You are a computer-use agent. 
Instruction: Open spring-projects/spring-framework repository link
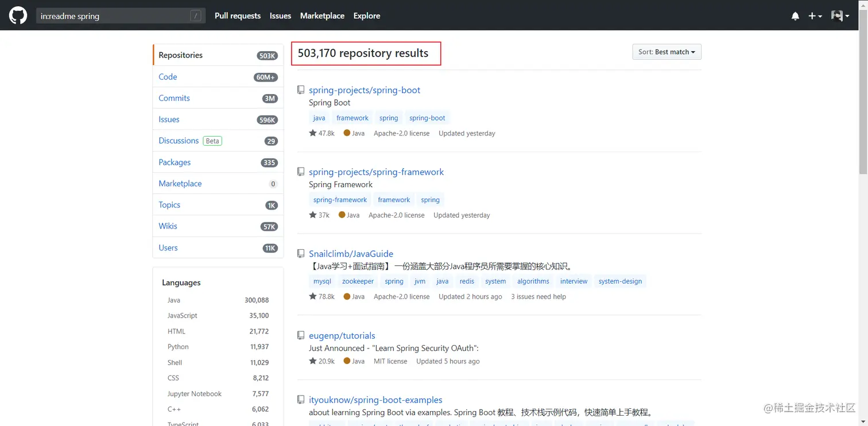(377, 172)
